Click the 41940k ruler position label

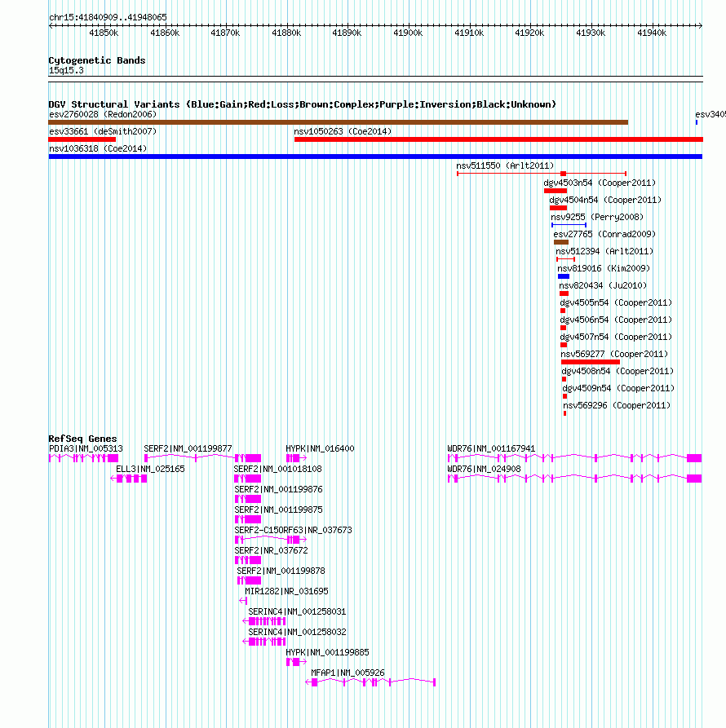point(652,33)
